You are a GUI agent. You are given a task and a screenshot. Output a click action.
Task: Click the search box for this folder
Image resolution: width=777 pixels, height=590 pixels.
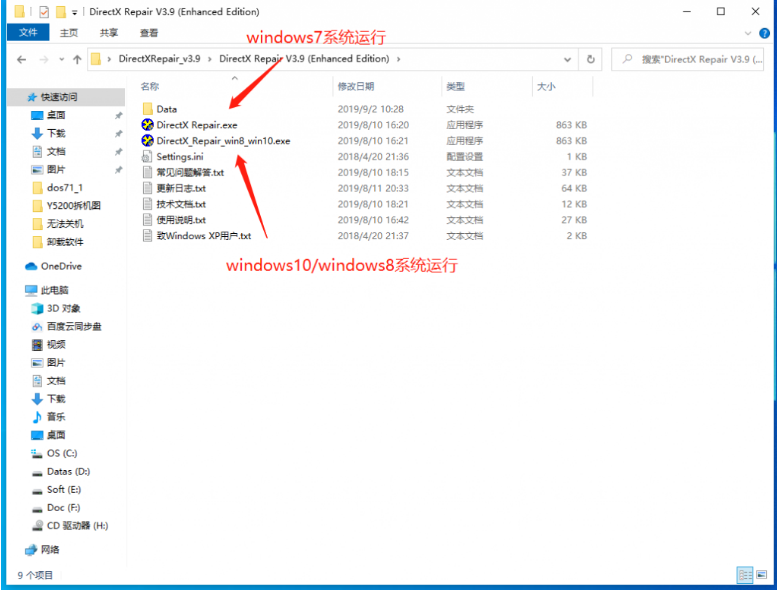pos(696,59)
